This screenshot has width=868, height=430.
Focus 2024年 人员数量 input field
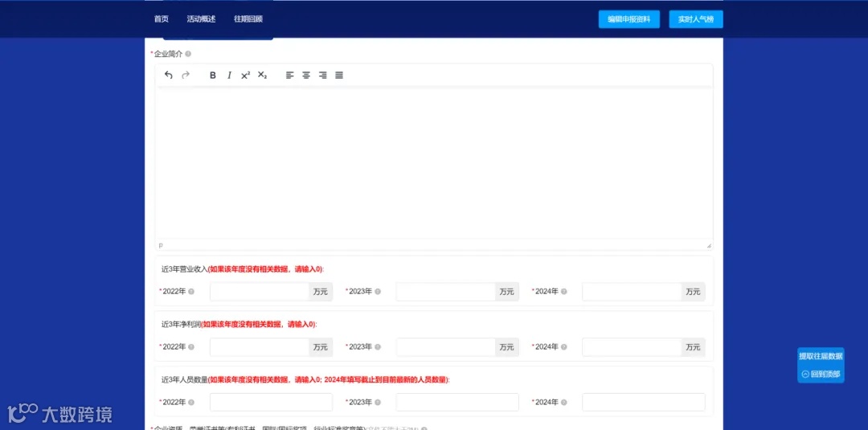pyautogui.click(x=644, y=403)
